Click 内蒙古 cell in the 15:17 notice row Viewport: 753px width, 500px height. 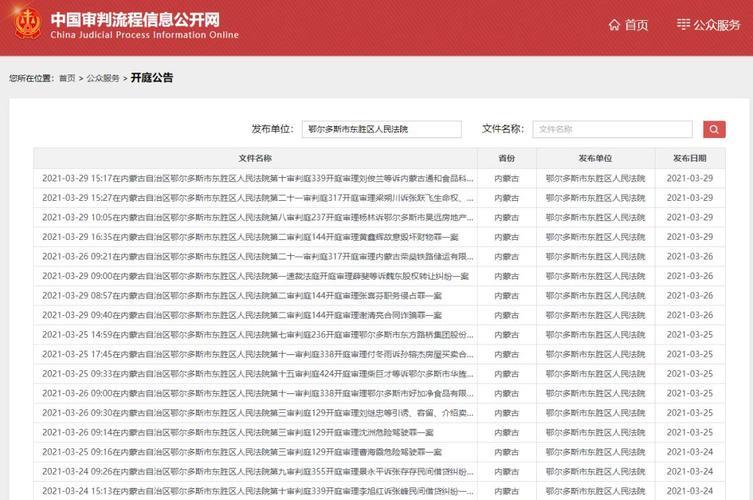click(507, 178)
